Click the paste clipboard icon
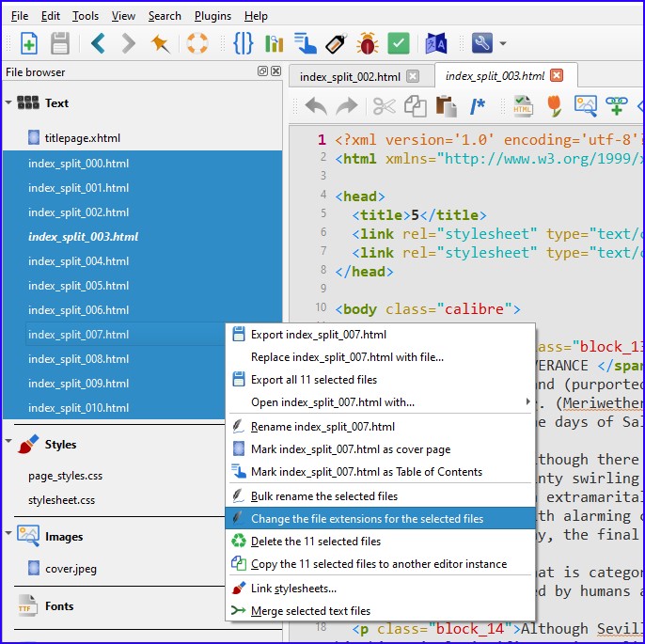The height and width of the screenshot is (644, 645). tap(447, 106)
